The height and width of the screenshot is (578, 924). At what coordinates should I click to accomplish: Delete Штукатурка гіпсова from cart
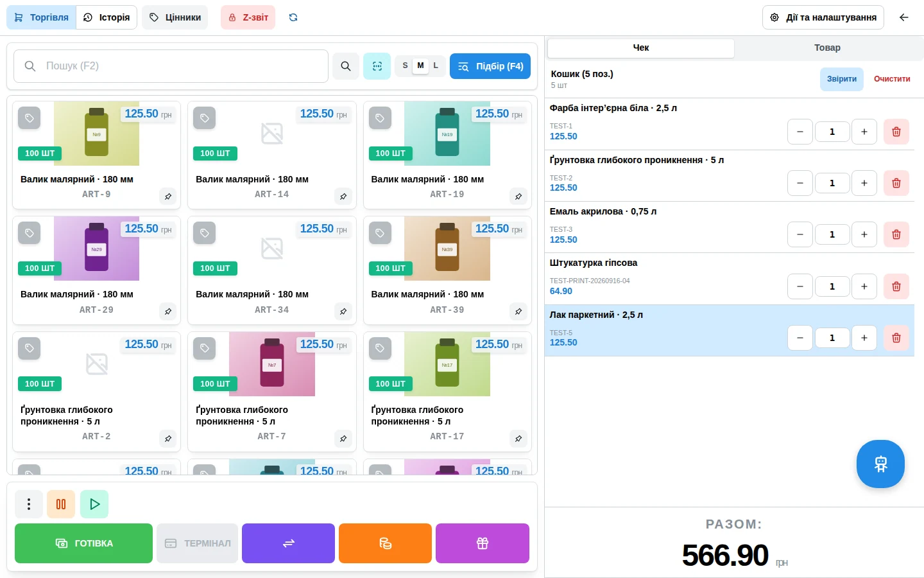point(896,286)
